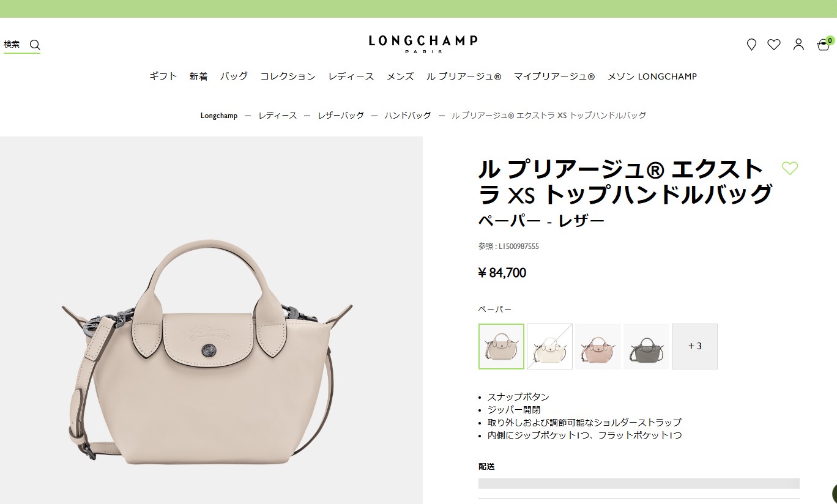
Task: Open the account profile icon
Action: (x=798, y=45)
